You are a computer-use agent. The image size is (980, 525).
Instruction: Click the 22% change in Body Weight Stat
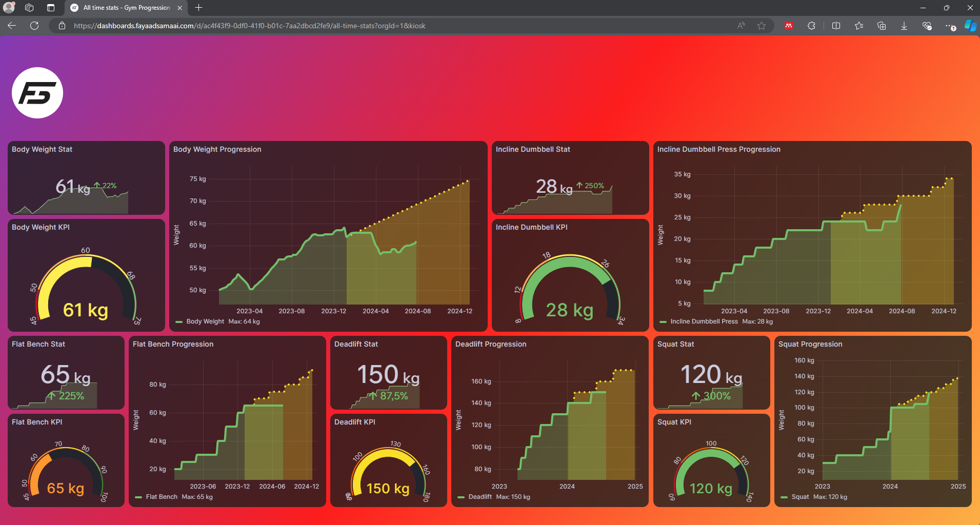(x=105, y=186)
